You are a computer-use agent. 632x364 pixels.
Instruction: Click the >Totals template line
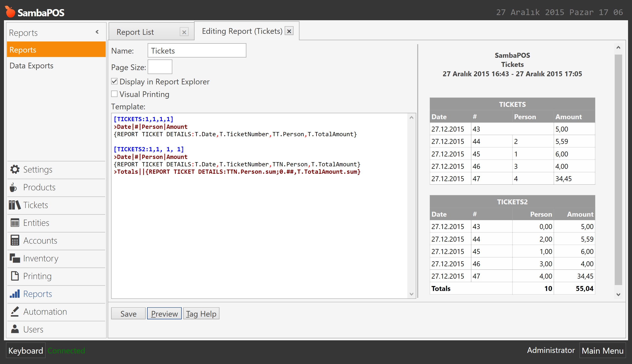click(x=237, y=172)
